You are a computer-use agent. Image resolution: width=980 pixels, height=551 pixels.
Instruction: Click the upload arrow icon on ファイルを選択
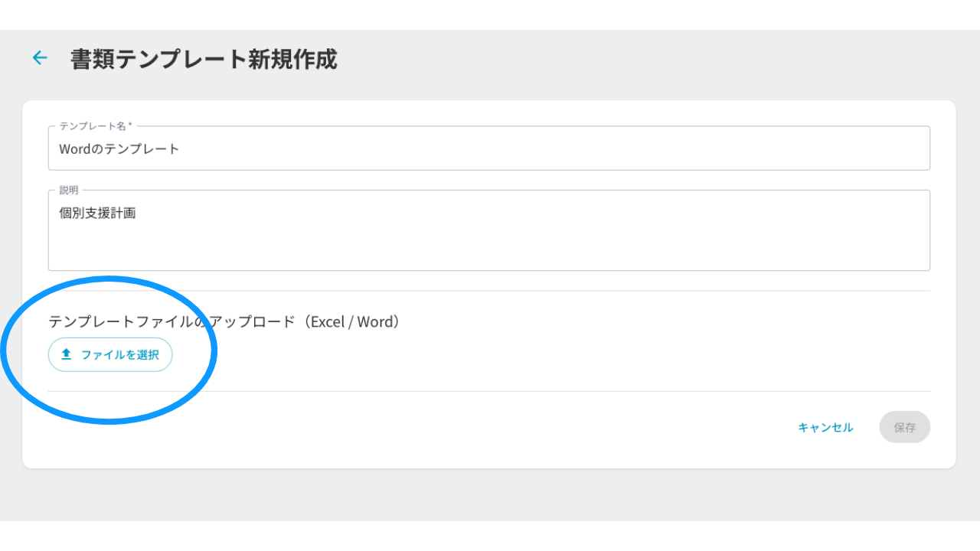[66, 354]
